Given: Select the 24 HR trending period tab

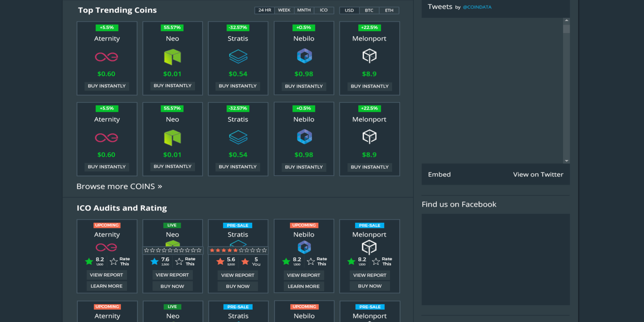Looking at the screenshot, I should [x=265, y=10].
